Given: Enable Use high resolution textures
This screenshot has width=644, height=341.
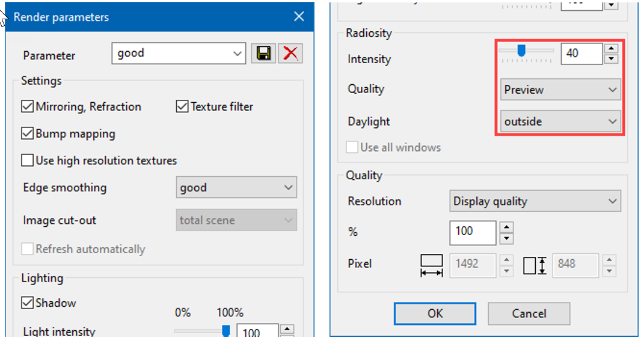Looking at the screenshot, I should coord(27,161).
